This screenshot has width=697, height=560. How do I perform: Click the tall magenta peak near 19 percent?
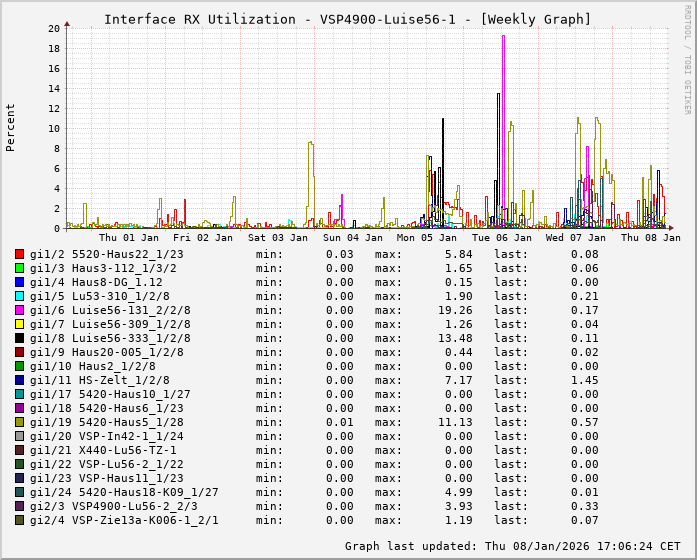503,38
